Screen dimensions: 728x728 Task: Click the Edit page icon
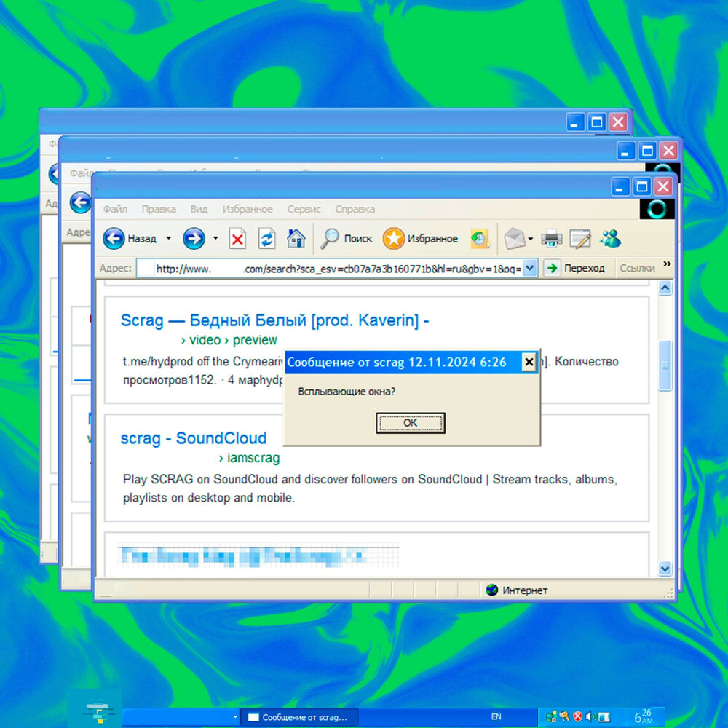pyautogui.click(x=580, y=238)
